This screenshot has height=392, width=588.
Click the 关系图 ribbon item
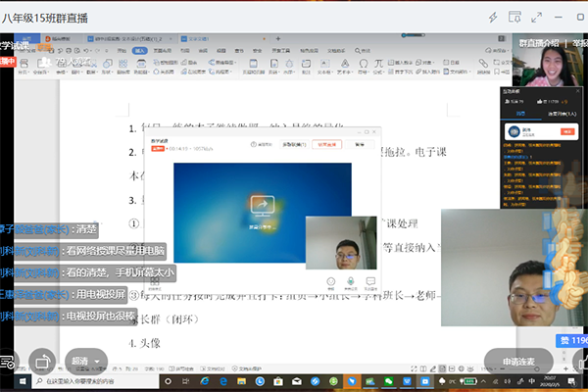click(163, 72)
